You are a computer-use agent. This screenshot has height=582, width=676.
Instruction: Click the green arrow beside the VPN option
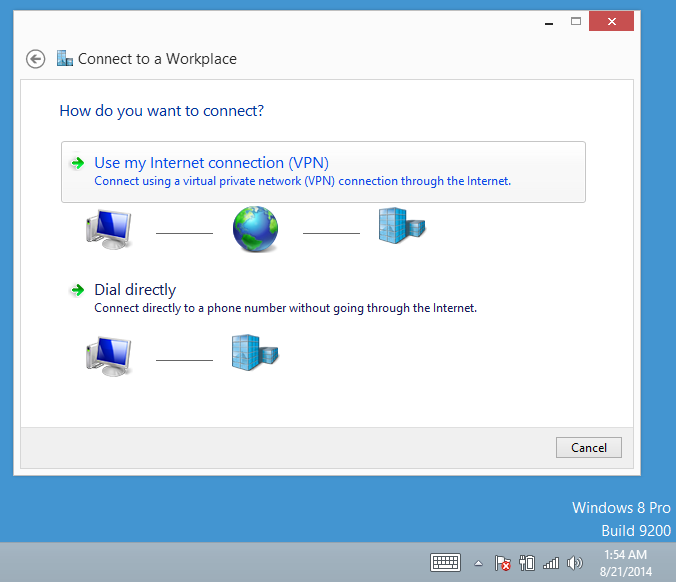click(x=78, y=163)
